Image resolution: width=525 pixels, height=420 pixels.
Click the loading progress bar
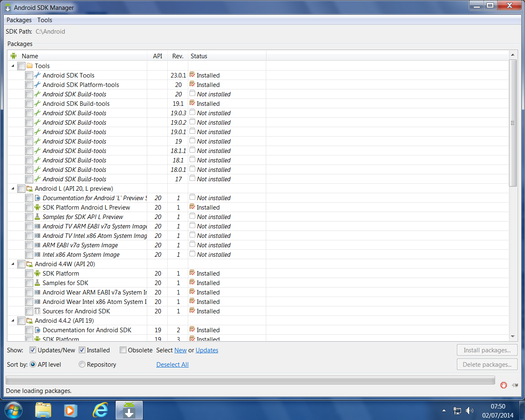[x=250, y=380]
